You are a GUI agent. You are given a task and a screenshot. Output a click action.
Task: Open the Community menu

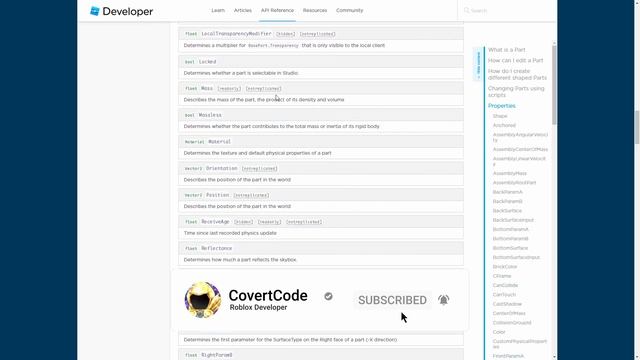pos(349,10)
